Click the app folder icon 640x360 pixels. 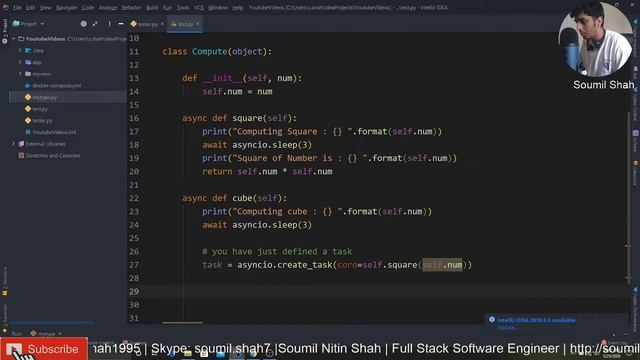28,62
